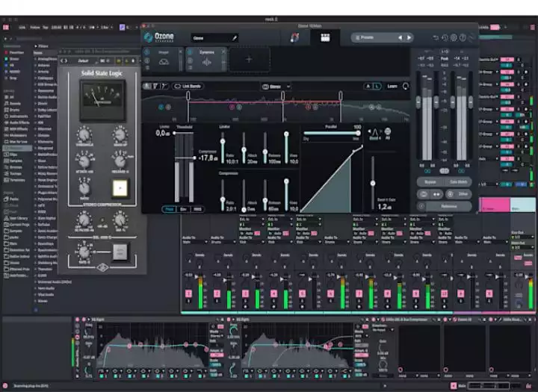Click the Limiter threshold value 0.0 dB

(163, 133)
